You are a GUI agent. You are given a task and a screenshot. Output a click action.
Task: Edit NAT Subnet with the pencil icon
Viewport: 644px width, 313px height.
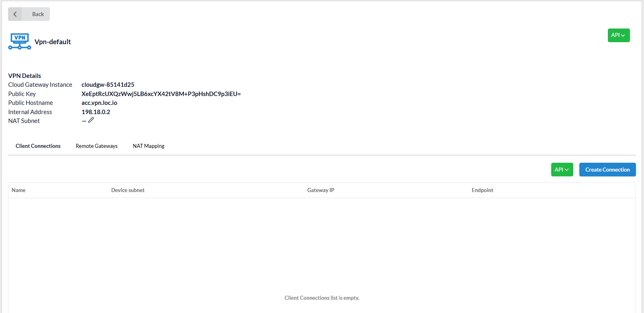(x=91, y=120)
